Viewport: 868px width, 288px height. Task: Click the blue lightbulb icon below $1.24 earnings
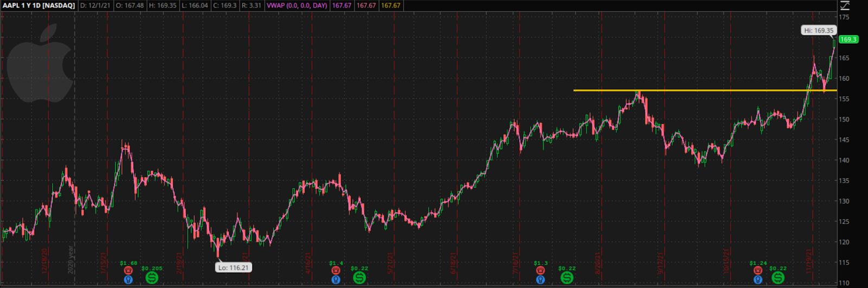click(758, 280)
